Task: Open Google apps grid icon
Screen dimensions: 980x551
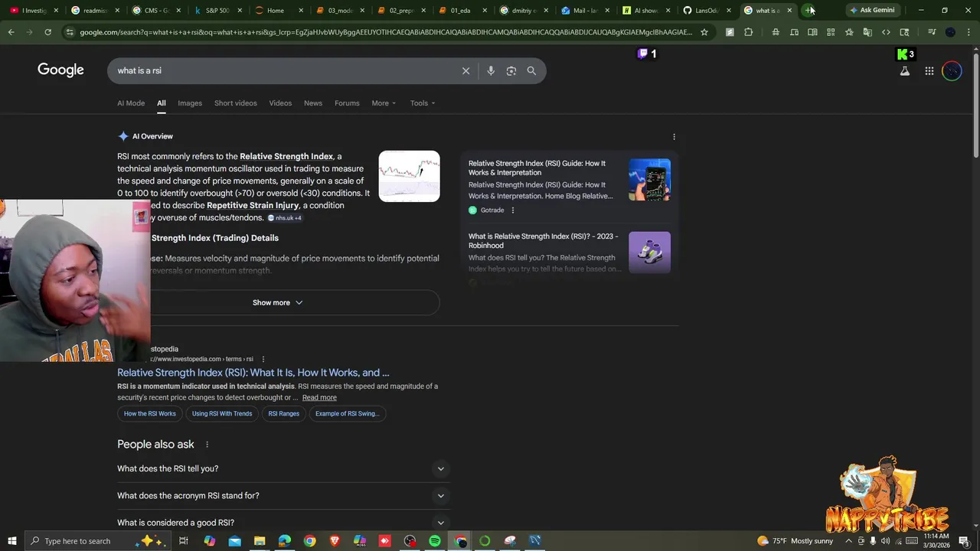Action: click(929, 71)
